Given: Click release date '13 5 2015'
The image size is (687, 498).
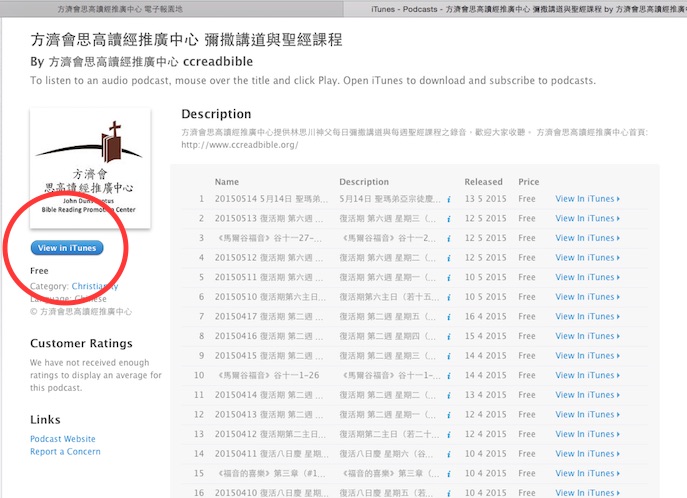Looking at the screenshot, I should point(485,199).
